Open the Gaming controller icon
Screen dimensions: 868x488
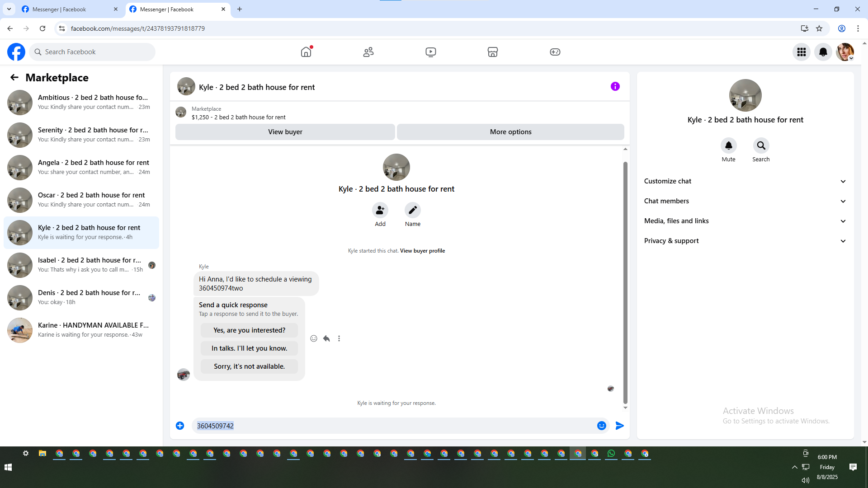coord(555,52)
